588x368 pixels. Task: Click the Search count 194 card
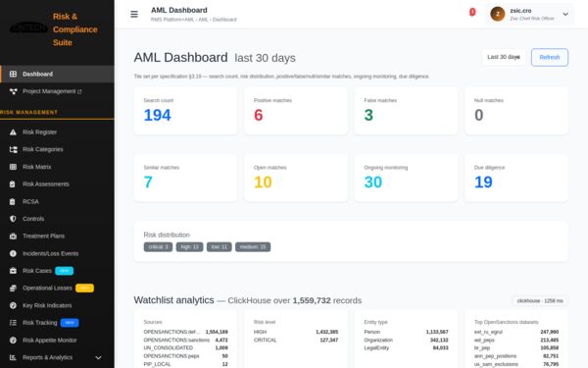[x=185, y=111]
